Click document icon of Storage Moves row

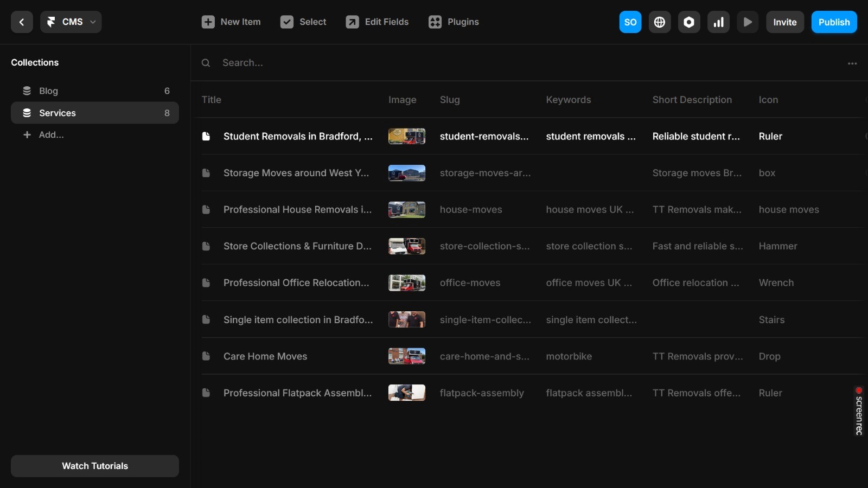[x=206, y=173]
